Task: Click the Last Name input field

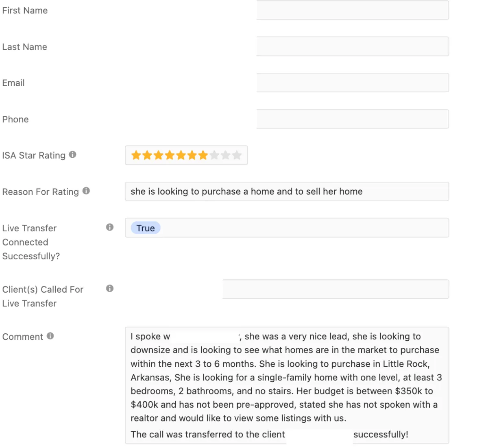Action: [353, 46]
